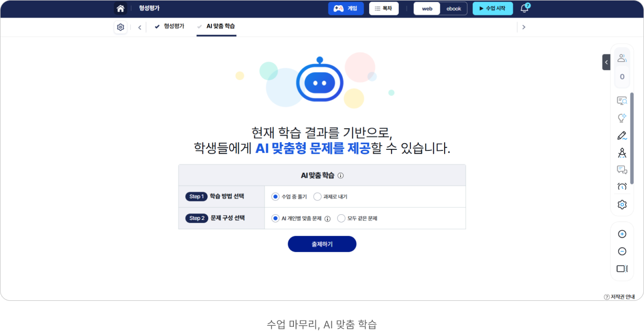Click the right sidebar scrollbar
This screenshot has width=644, height=332.
[x=632, y=139]
